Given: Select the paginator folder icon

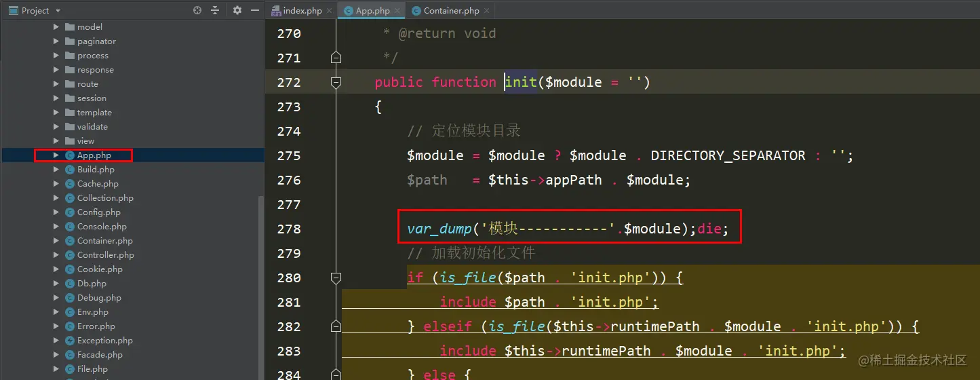Looking at the screenshot, I should click(x=70, y=41).
